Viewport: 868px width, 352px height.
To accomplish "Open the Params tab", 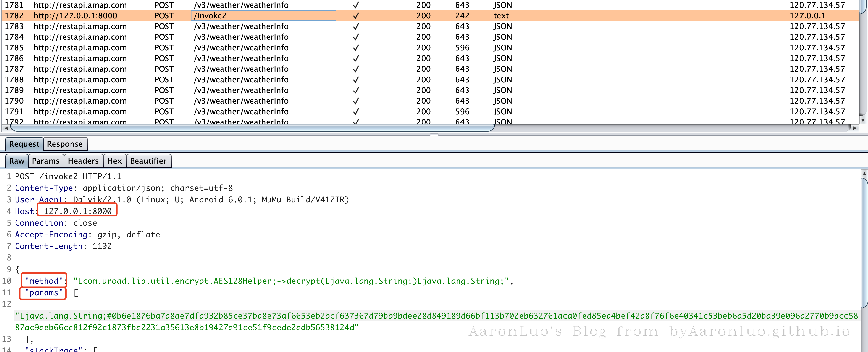I will 46,161.
